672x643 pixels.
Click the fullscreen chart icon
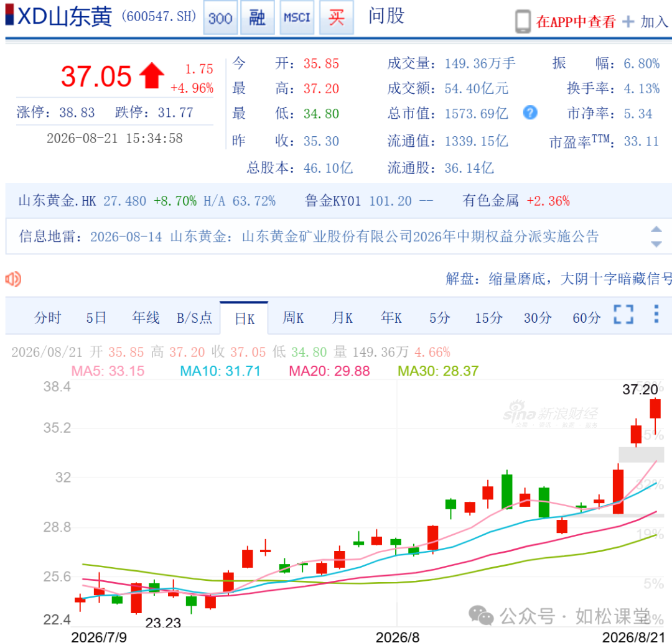point(623,315)
